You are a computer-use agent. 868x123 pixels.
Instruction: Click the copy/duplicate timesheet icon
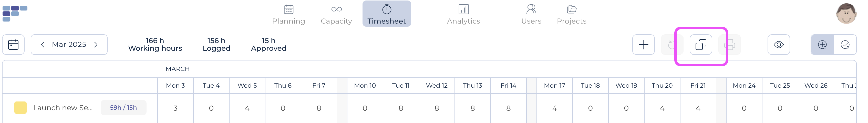(x=700, y=45)
